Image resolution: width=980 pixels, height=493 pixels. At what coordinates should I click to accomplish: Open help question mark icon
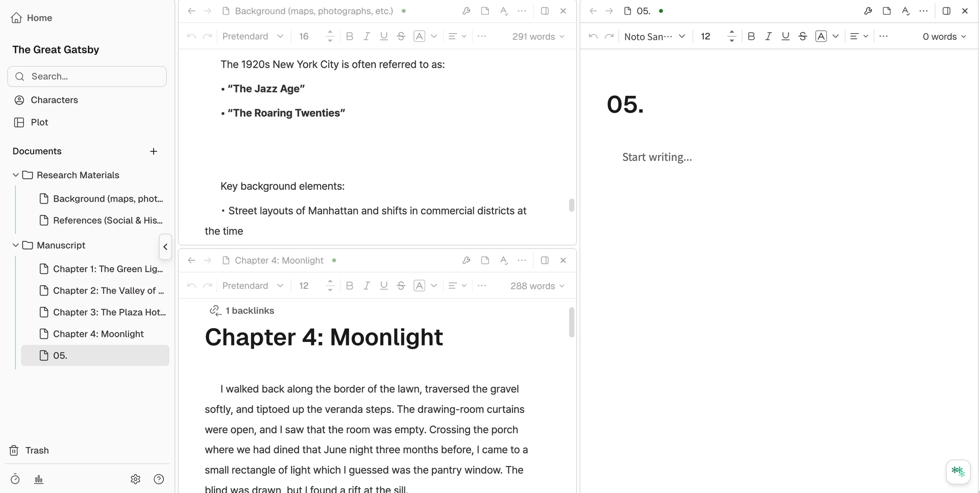click(159, 479)
